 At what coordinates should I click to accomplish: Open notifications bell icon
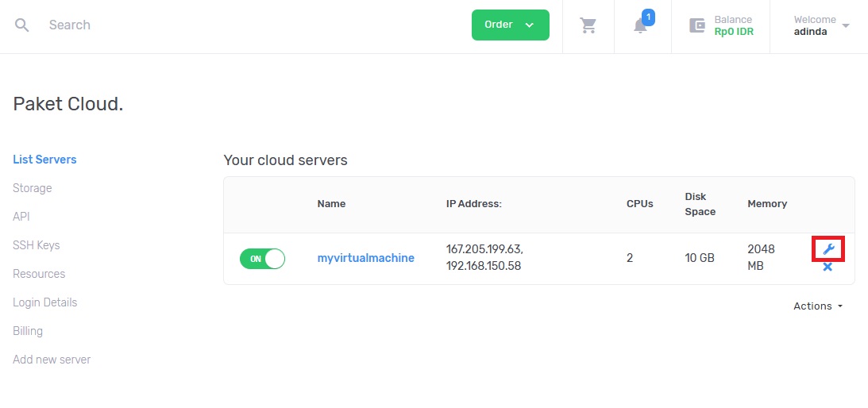point(641,26)
